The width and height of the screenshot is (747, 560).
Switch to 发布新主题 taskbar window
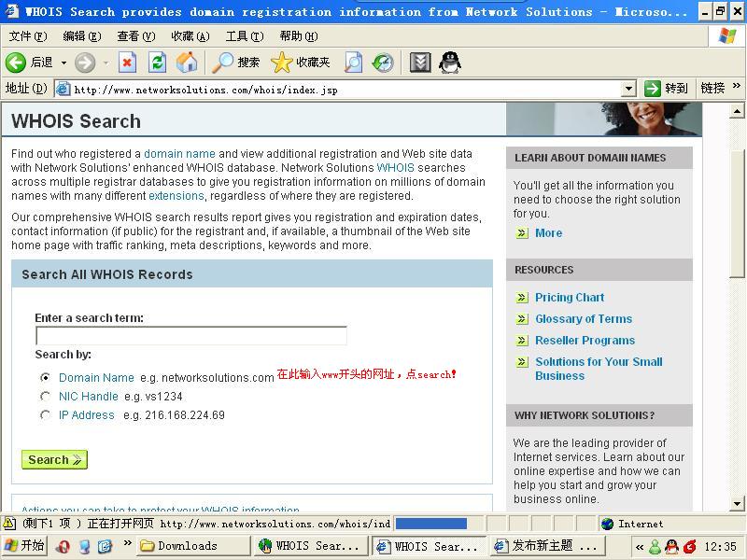coord(548,546)
